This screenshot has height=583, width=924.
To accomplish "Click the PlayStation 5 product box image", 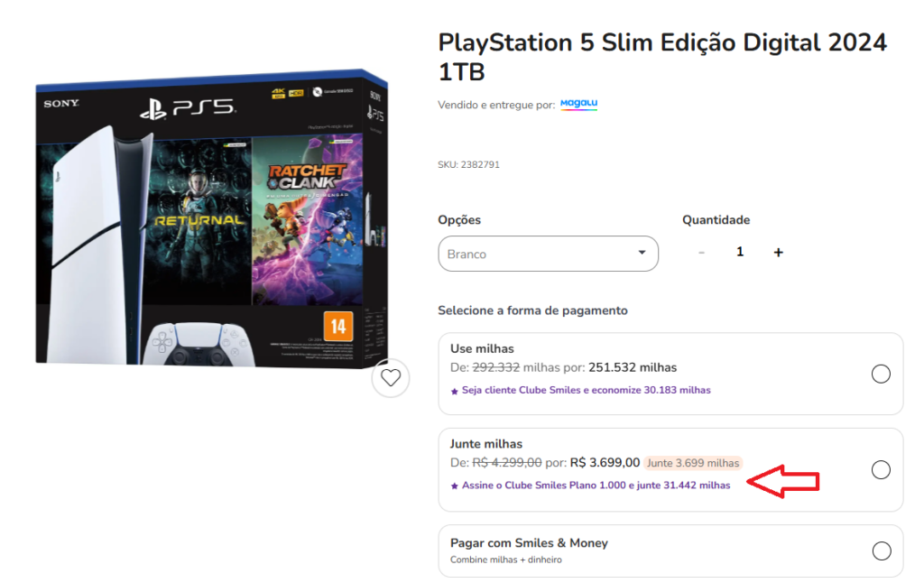I will point(211,218).
